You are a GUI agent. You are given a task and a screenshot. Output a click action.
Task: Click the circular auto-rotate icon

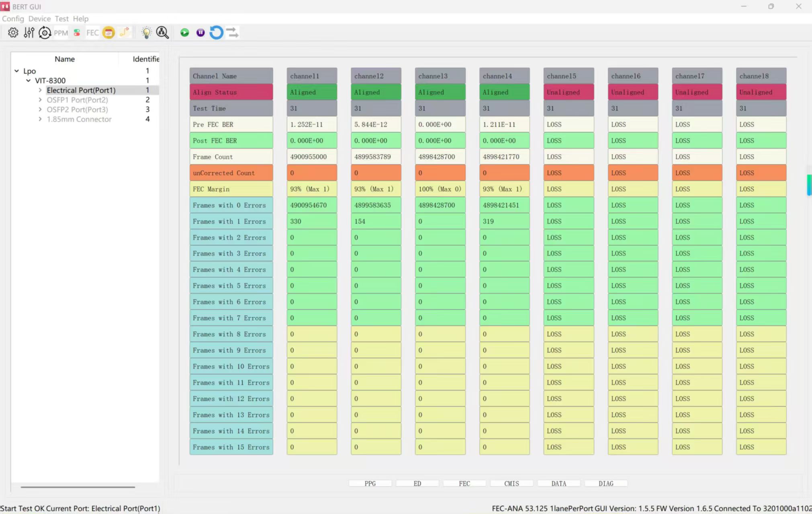click(x=45, y=33)
